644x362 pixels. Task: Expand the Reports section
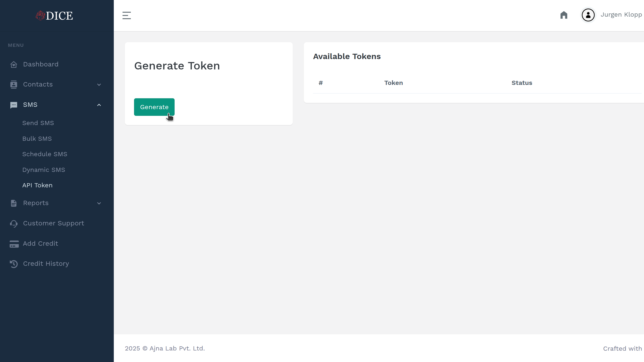tap(99, 203)
